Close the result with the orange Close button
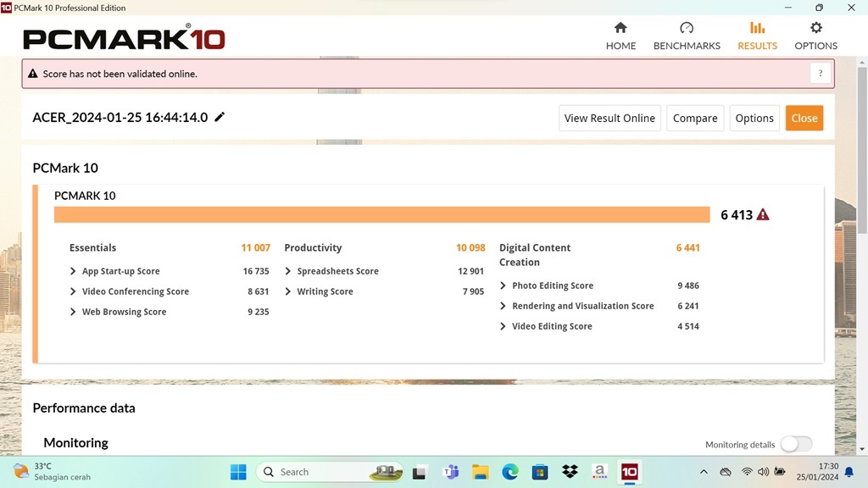The image size is (868, 488). (x=804, y=118)
